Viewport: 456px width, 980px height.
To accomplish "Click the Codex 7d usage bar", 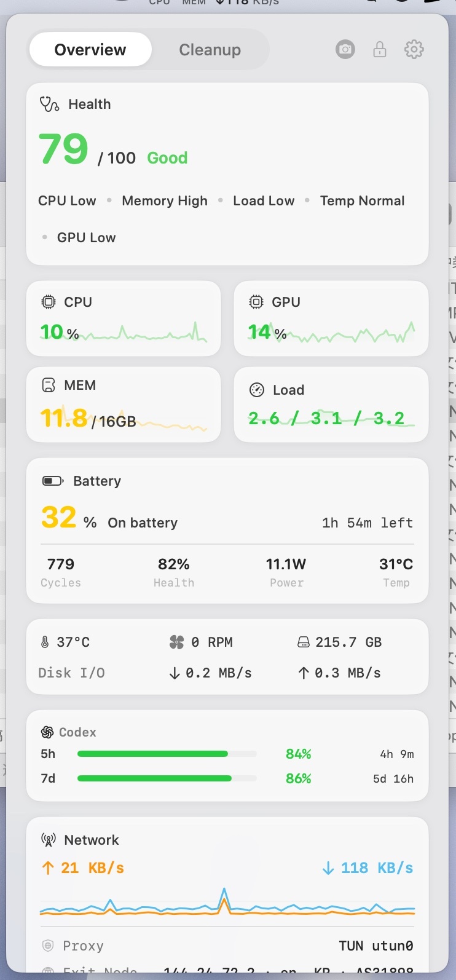I will [x=167, y=778].
